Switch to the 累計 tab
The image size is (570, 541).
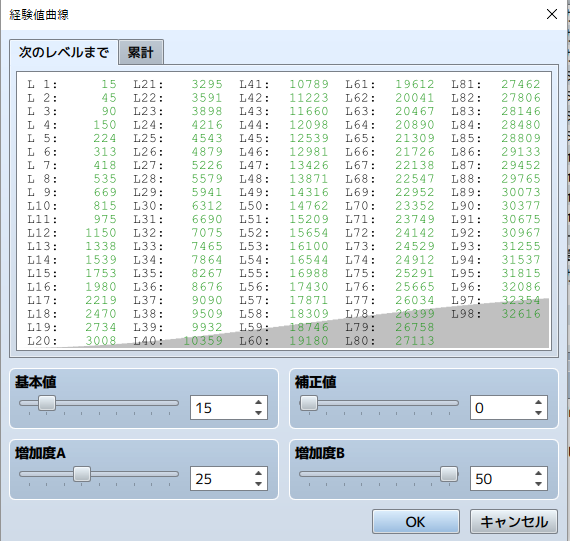(x=141, y=52)
